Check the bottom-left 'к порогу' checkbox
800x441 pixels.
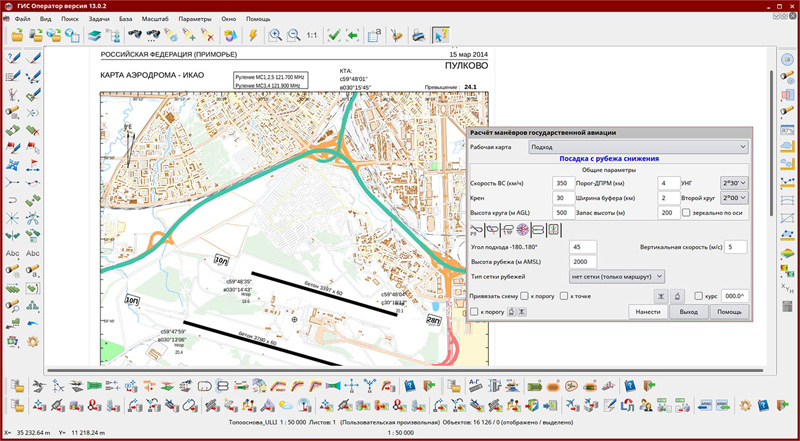(474, 311)
